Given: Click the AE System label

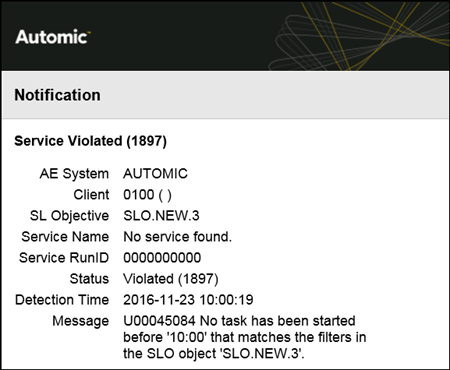Looking at the screenshot, I should click(74, 174).
